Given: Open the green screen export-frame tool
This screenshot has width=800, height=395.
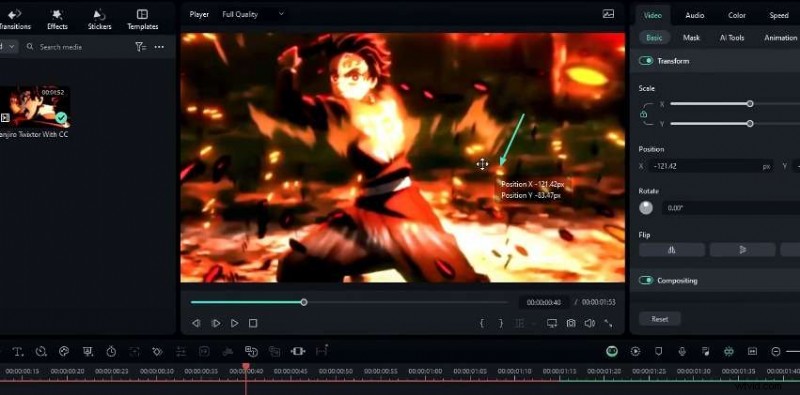Looking at the screenshot, I should pos(88,351).
